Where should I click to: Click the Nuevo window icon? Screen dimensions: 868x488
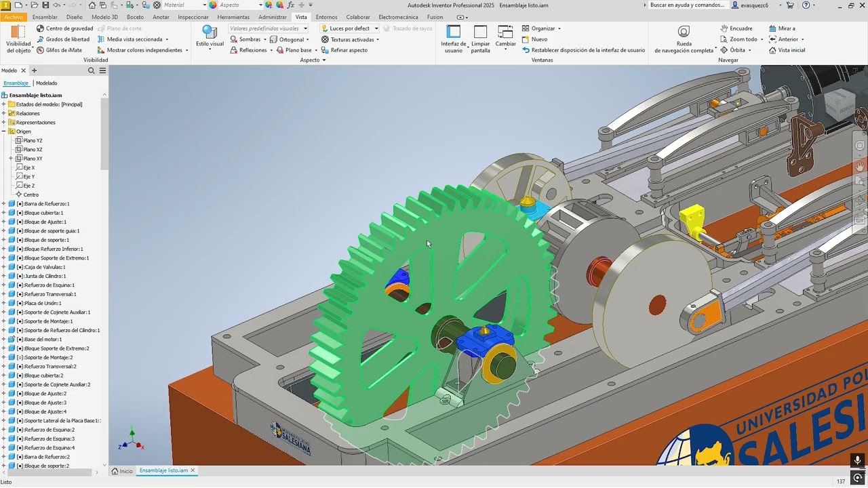[x=526, y=39]
